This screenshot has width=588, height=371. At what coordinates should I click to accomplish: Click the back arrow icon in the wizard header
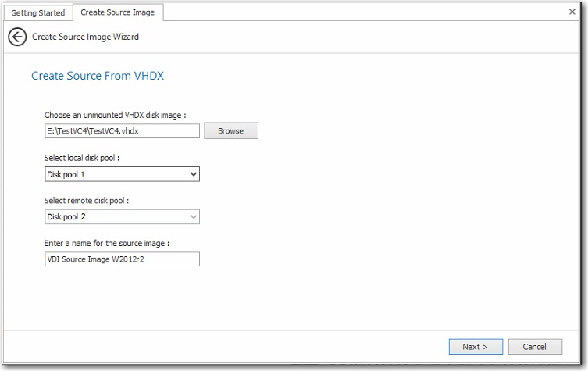click(x=17, y=37)
